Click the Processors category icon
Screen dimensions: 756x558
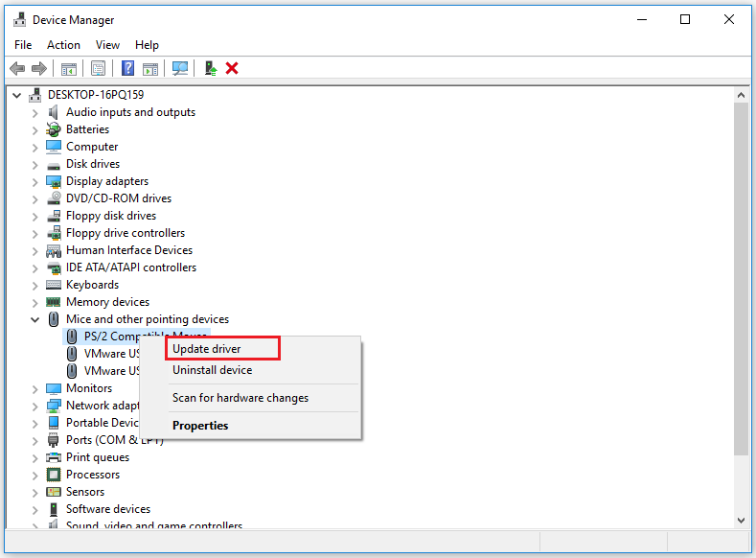pyautogui.click(x=54, y=475)
